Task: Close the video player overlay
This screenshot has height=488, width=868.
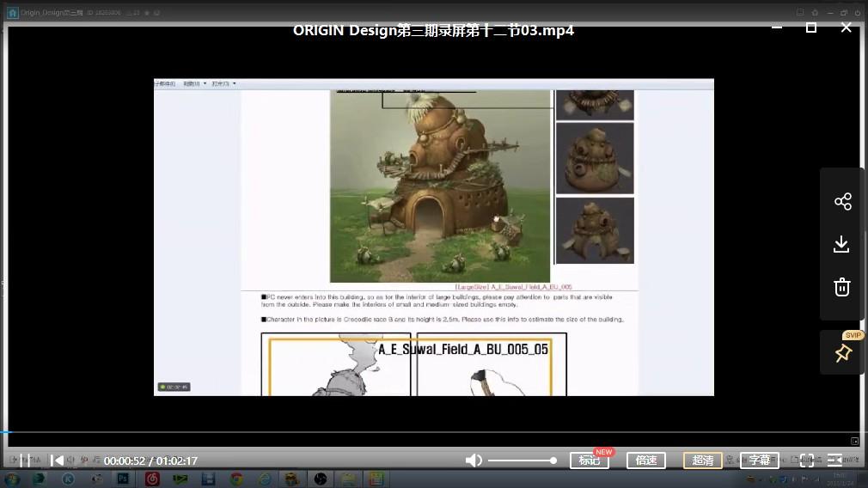Action: [846, 27]
